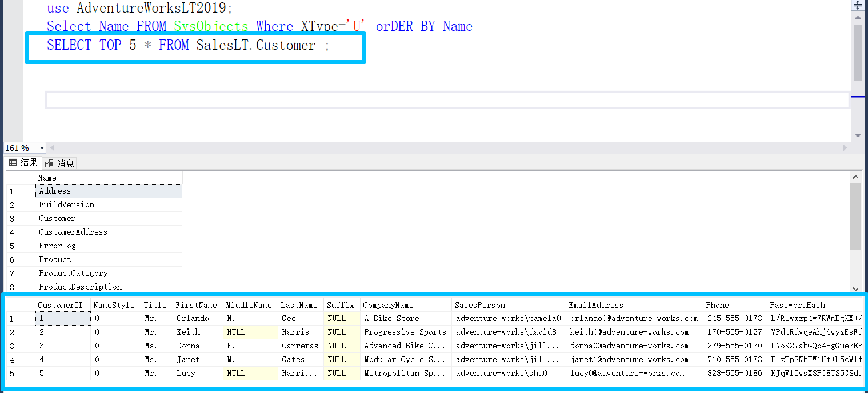Image resolution: width=868 pixels, height=393 pixels.
Task: Select the adventure-works\shu0 salesperson cell
Action: pos(509,373)
